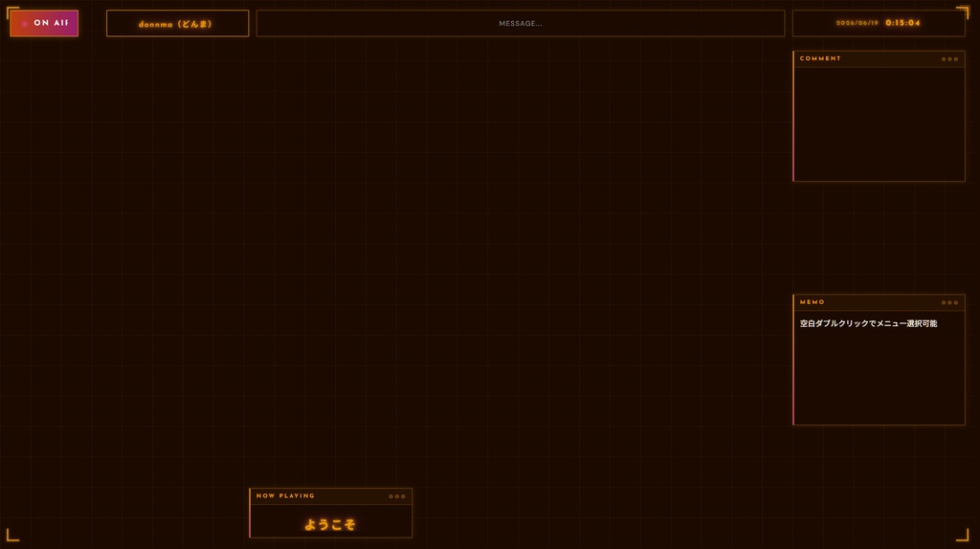Image resolution: width=980 pixels, height=549 pixels.
Task: Open the NOW PLAYING three-dot menu
Action: point(397,496)
